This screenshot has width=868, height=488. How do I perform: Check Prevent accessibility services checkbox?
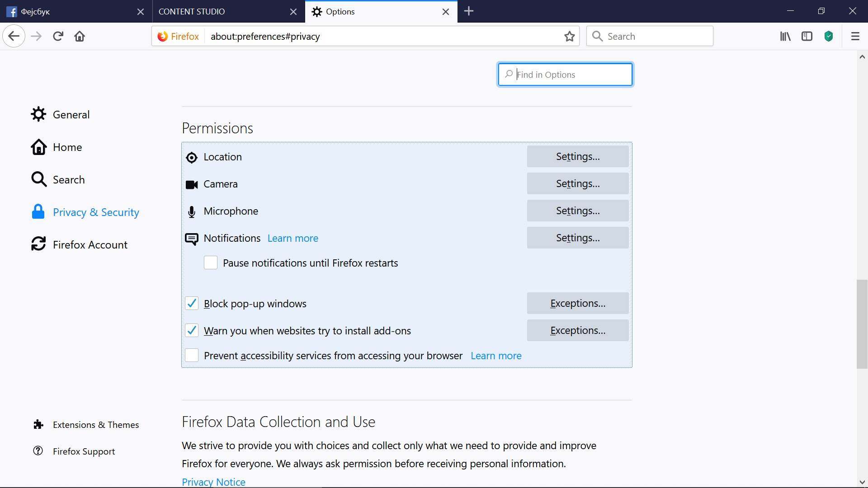(192, 356)
